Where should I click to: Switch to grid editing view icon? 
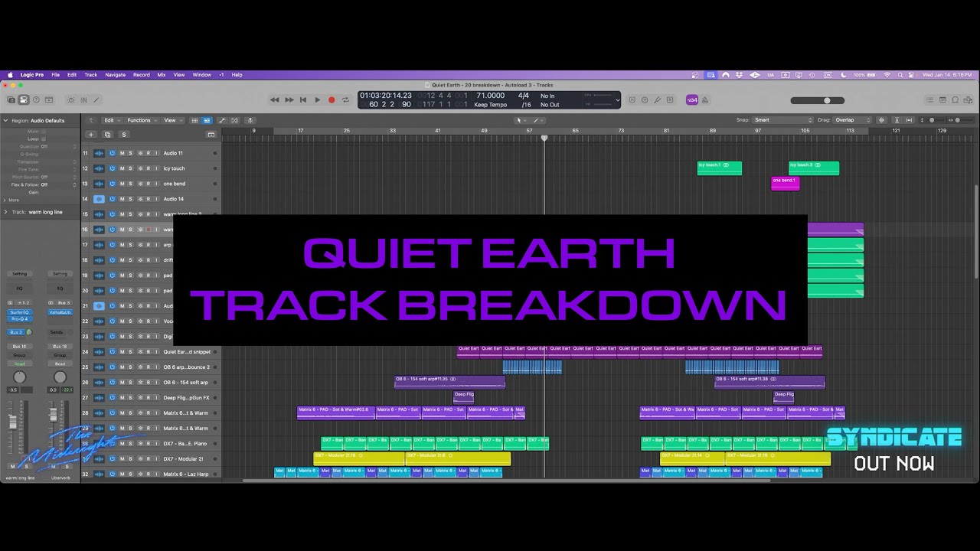[x=194, y=120]
